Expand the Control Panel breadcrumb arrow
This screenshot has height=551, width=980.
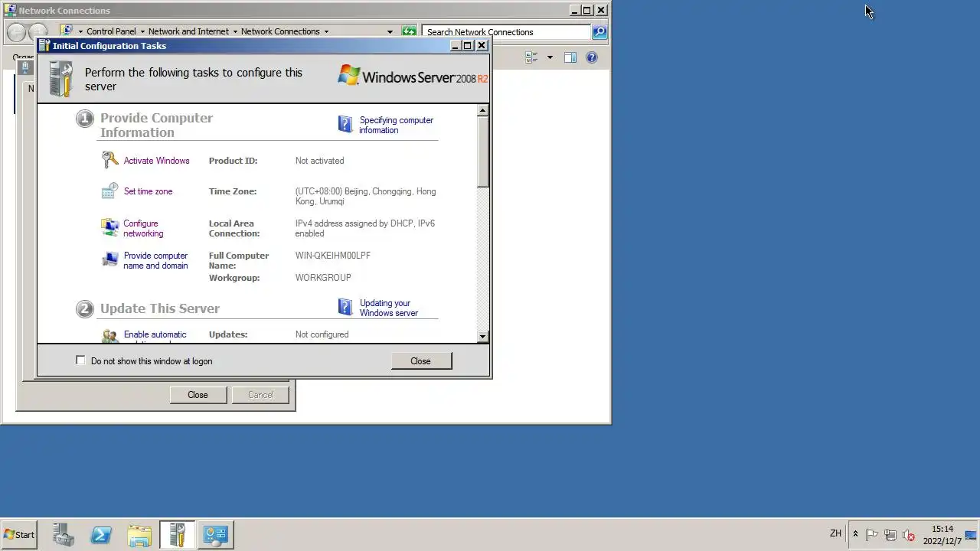pyautogui.click(x=142, y=31)
